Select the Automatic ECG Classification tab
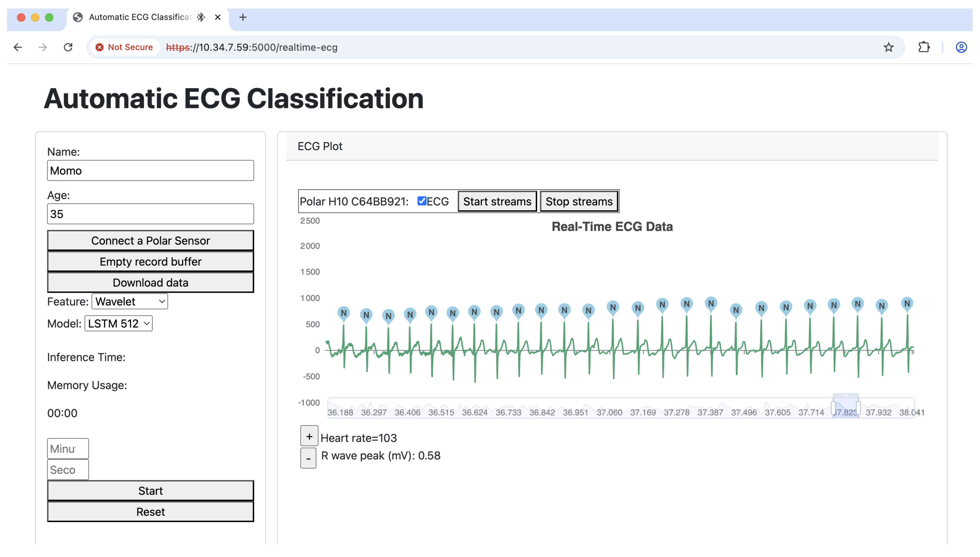The width and height of the screenshot is (980, 557). (x=140, y=17)
